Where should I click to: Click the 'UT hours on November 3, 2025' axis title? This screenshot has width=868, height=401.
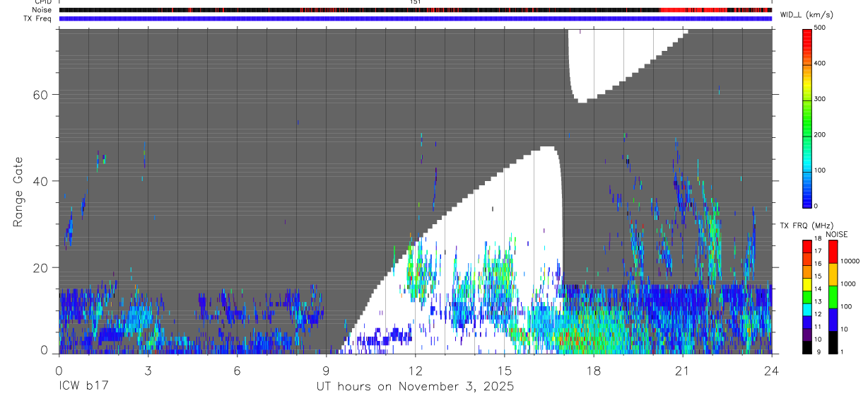(x=415, y=387)
